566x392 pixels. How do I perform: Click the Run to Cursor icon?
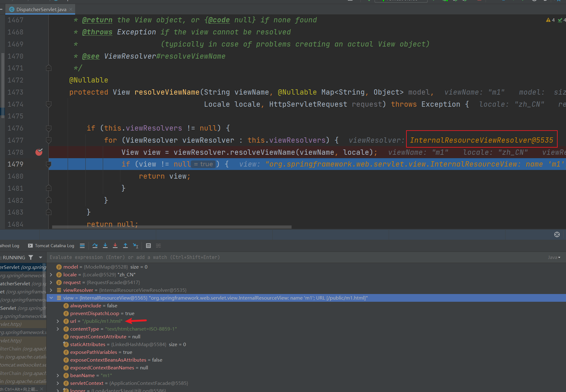(x=136, y=246)
